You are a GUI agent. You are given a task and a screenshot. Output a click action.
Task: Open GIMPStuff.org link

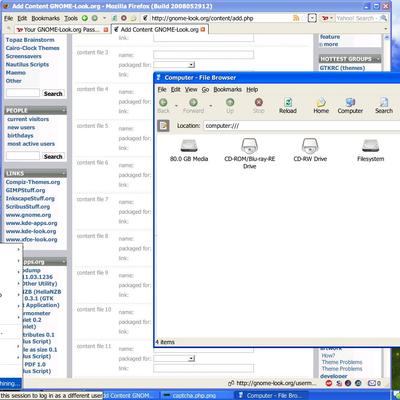tap(25, 190)
